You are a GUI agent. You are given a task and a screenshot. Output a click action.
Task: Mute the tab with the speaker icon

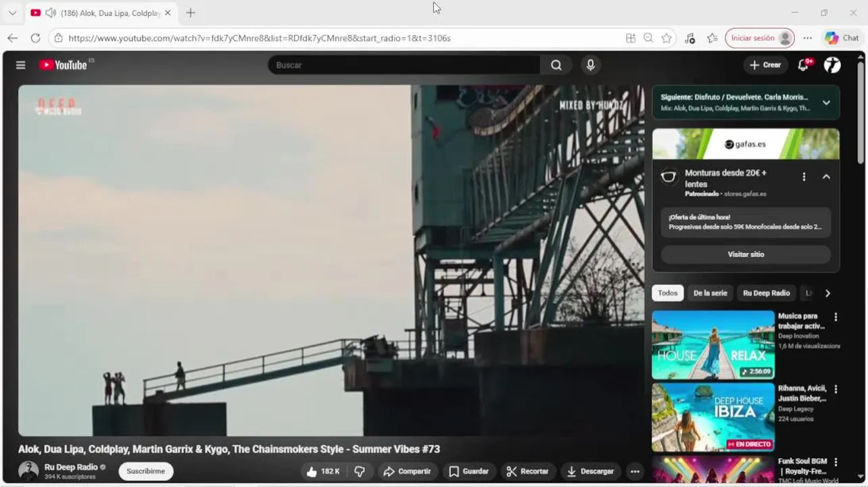pos(50,13)
